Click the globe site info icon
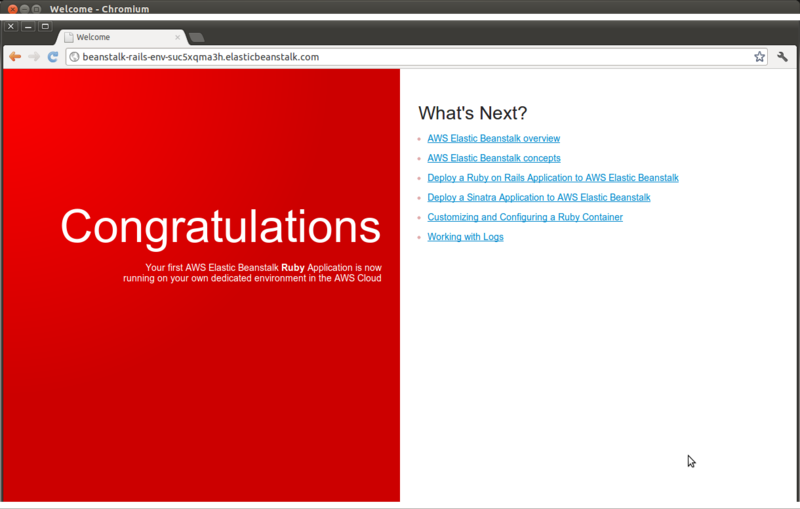This screenshot has width=800, height=509. pyautogui.click(x=74, y=57)
